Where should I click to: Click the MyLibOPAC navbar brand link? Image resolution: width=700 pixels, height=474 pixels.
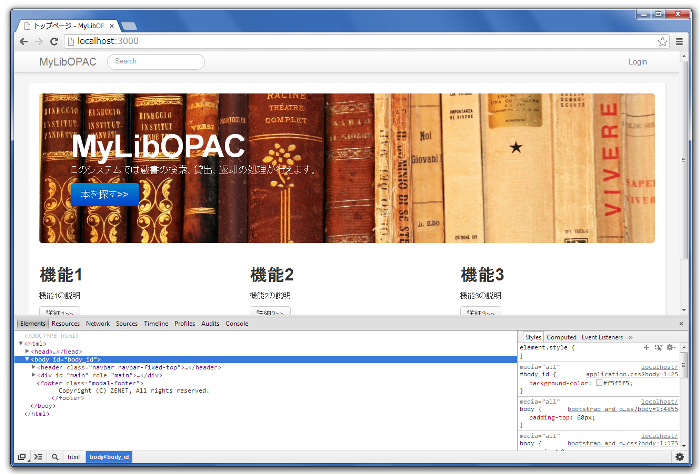(68, 62)
